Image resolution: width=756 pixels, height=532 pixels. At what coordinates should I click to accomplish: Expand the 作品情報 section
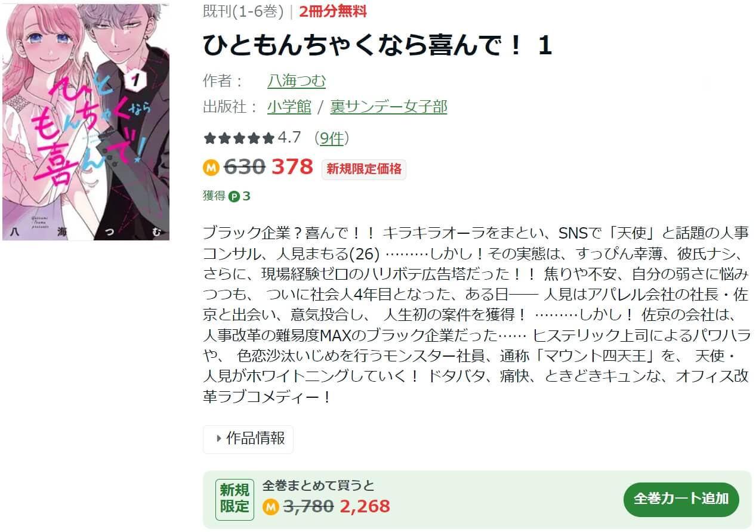pyautogui.click(x=248, y=439)
